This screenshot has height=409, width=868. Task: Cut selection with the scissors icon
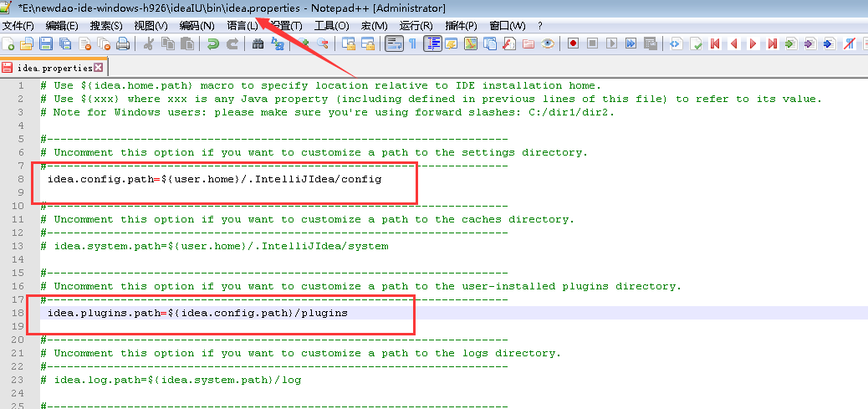(148, 43)
